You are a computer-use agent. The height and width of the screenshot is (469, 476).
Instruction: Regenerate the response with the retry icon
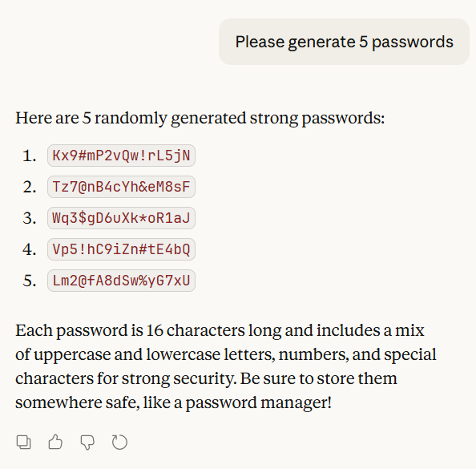coord(119,442)
